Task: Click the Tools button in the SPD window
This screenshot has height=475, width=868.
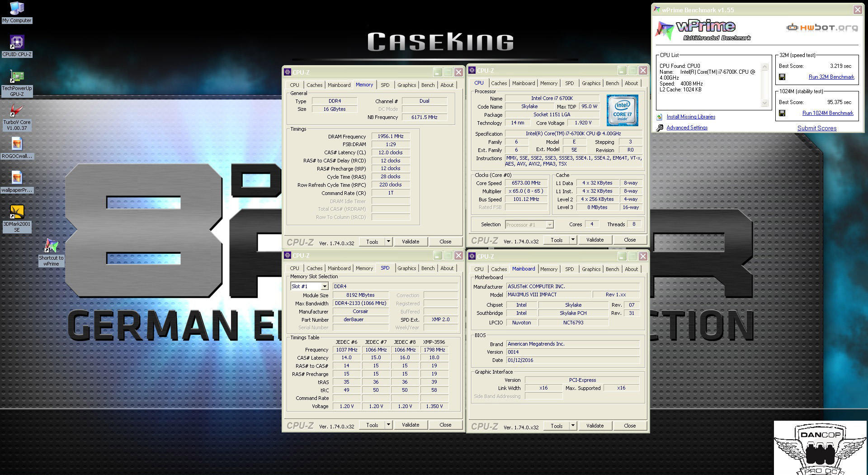Action: point(372,425)
